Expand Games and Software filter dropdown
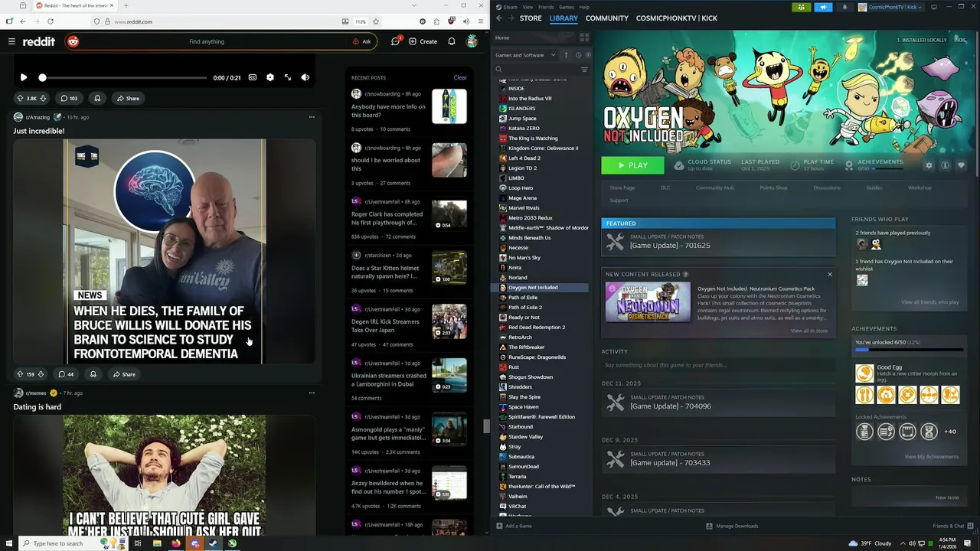The image size is (980, 551). point(525,55)
